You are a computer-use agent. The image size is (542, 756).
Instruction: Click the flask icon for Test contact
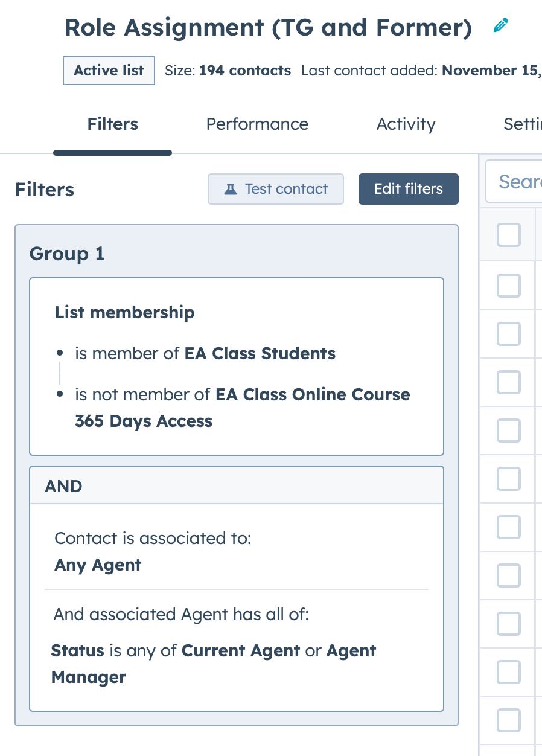tap(231, 189)
